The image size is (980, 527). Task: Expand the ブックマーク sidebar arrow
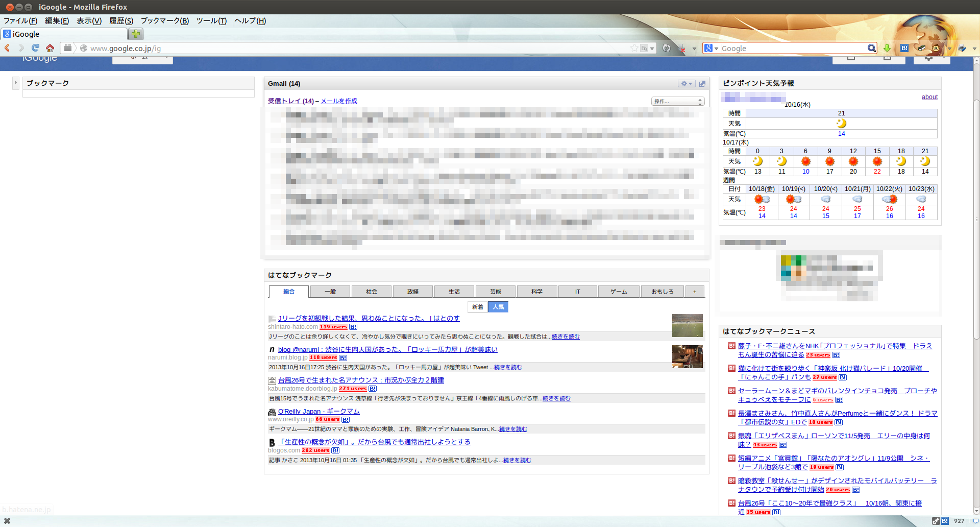tap(15, 82)
